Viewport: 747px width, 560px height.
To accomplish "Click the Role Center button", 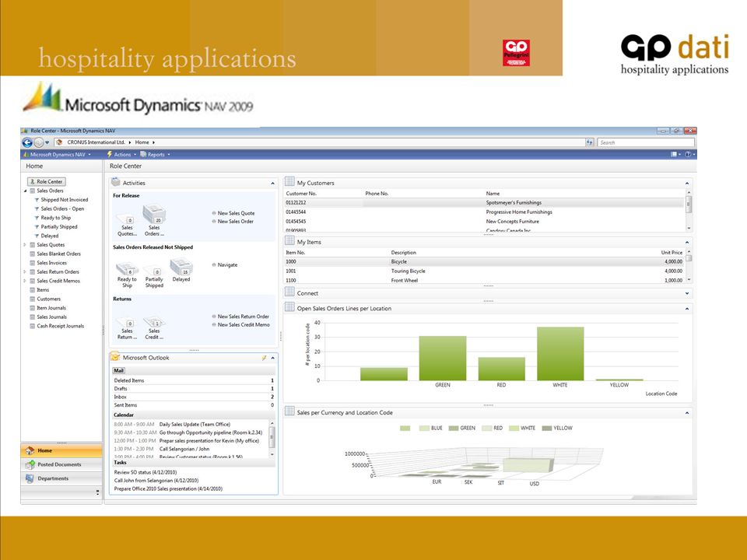I will tap(47, 181).
